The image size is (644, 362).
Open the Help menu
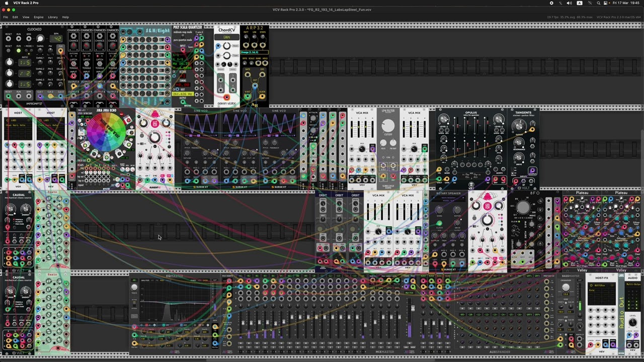click(x=65, y=17)
